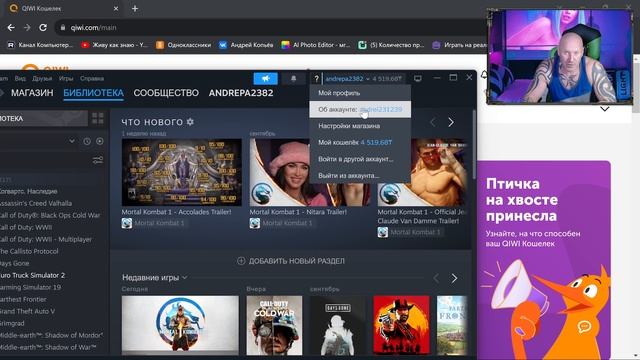
Task: Switch to the СООБЩЕСТВО tab
Action: click(166, 93)
